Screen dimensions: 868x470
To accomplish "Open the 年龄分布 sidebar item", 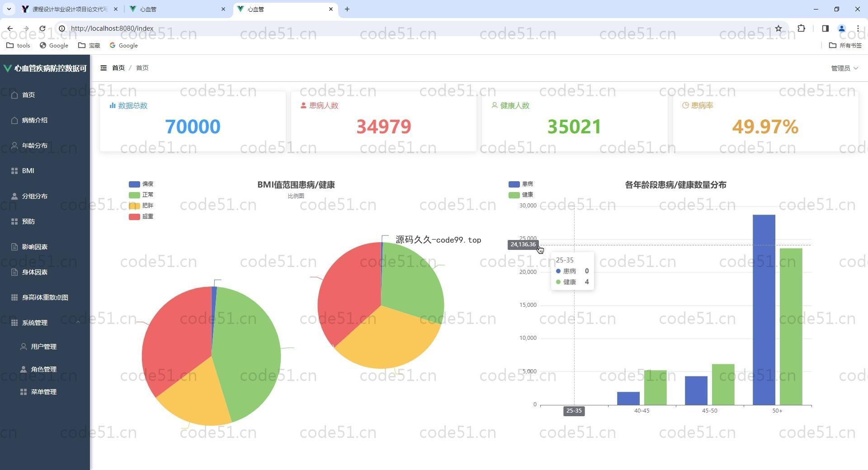I will (45, 146).
